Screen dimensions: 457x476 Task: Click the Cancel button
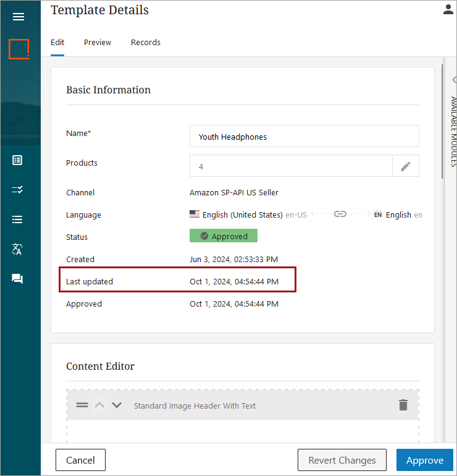(x=80, y=460)
